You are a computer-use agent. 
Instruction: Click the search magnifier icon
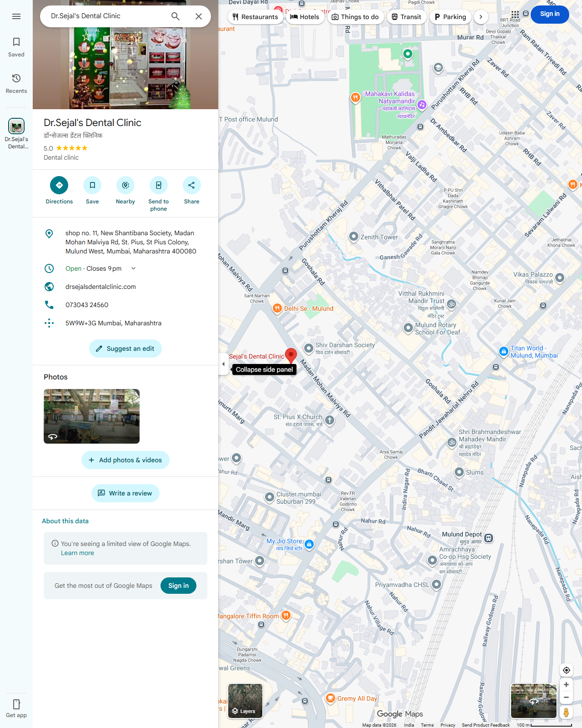point(176,16)
